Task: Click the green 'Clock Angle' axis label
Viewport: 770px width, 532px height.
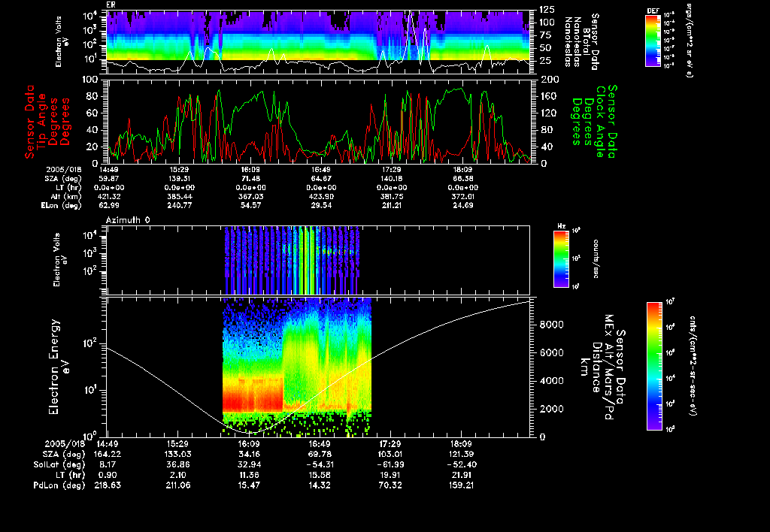Action: pos(600,122)
